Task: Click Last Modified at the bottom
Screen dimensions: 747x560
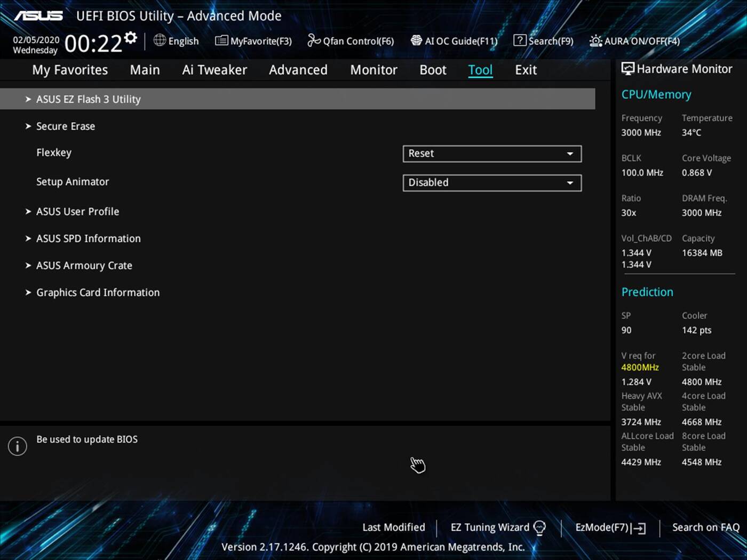Action: pyautogui.click(x=393, y=527)
